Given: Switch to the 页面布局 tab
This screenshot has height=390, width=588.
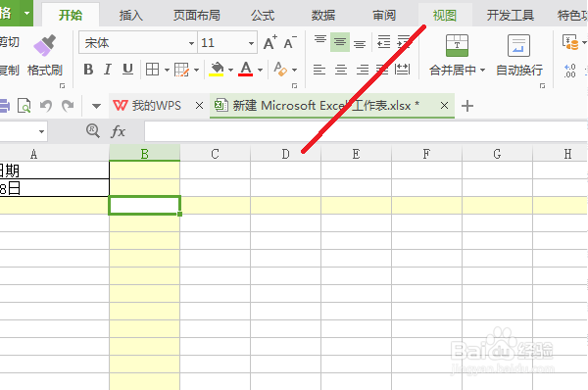Looking at the screenshot, I should click(197, 16).
